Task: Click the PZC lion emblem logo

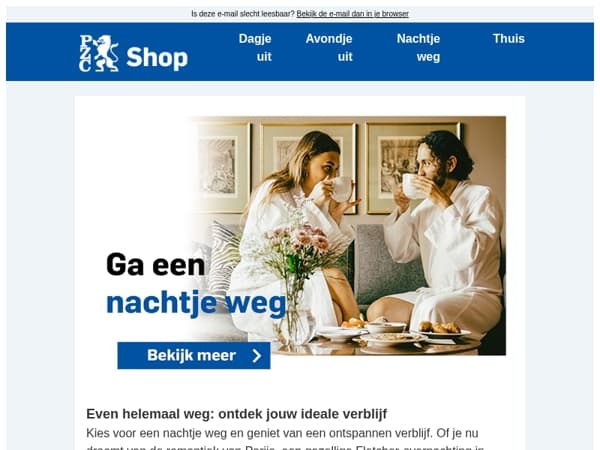Action: coord(106,53)
